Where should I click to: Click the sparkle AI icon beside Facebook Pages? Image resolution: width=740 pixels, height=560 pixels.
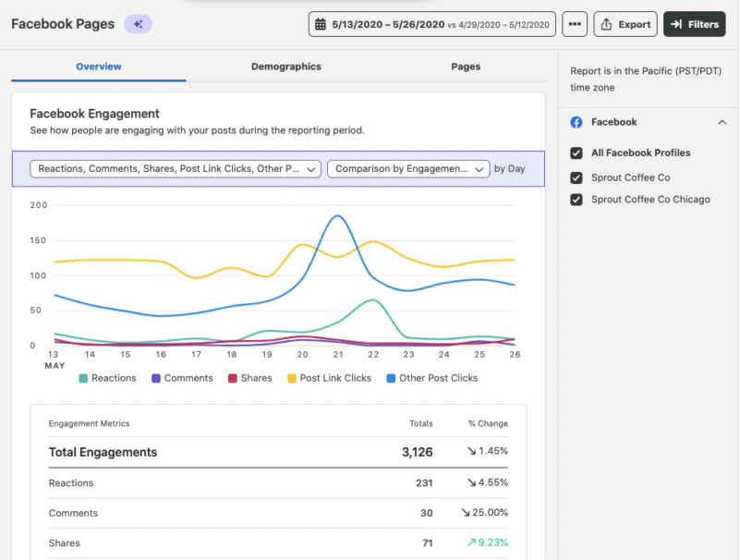click(138, 24)
